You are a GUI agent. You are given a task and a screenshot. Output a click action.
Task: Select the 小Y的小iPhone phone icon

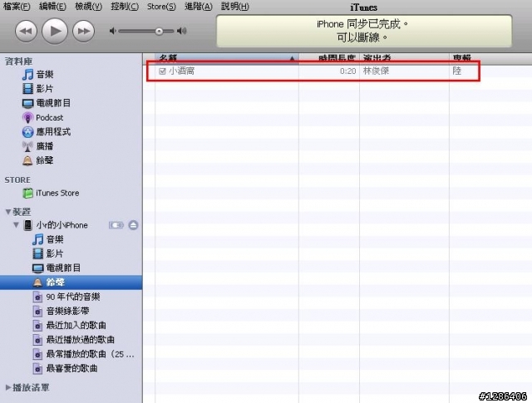click(27, 225)
